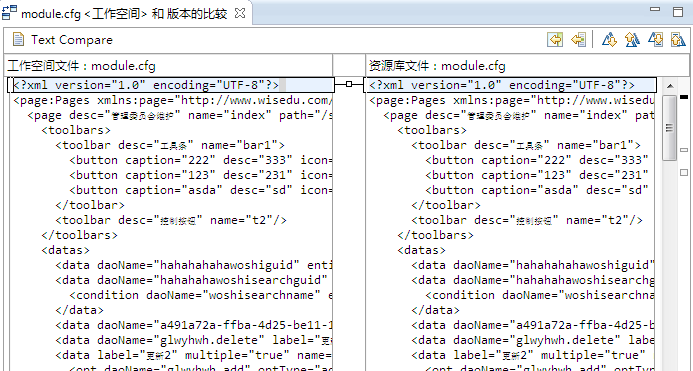
Task: Click glwyhwh.delete data line in left pane
Action: [194, 340]
